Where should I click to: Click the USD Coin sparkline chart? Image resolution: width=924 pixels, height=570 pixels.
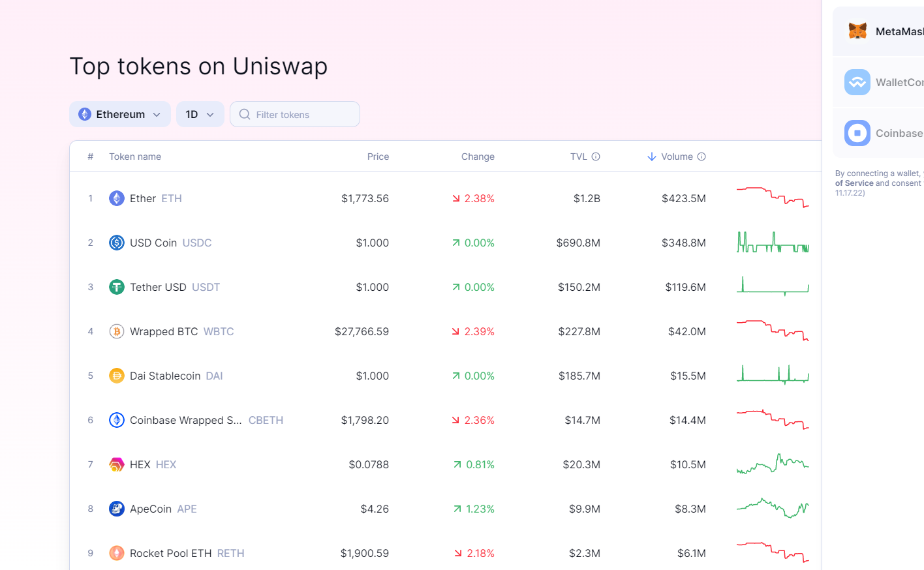(773, 242)
